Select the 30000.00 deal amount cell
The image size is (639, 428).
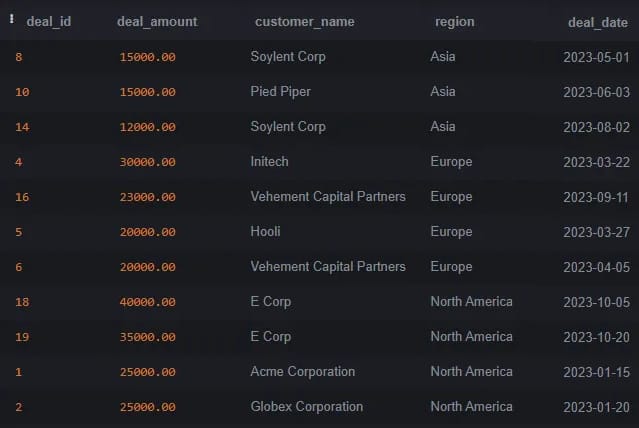tap(147, 162)
